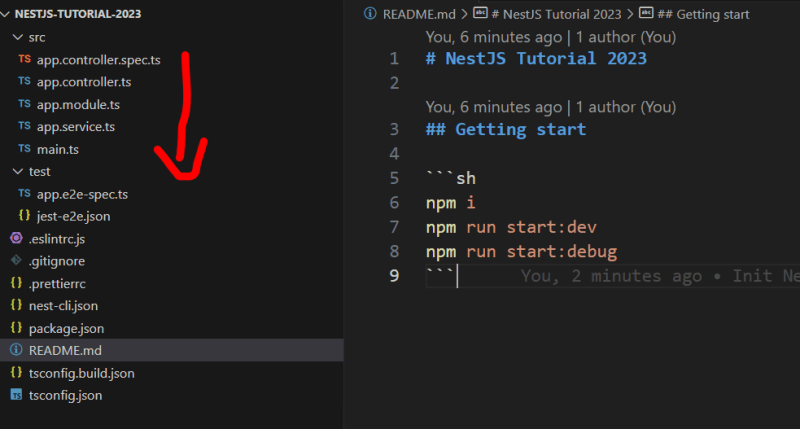This screenshot has width=800, height=429.
Task: Click the 'npm run start:dev' line
Action: click(x=511, y=227)
